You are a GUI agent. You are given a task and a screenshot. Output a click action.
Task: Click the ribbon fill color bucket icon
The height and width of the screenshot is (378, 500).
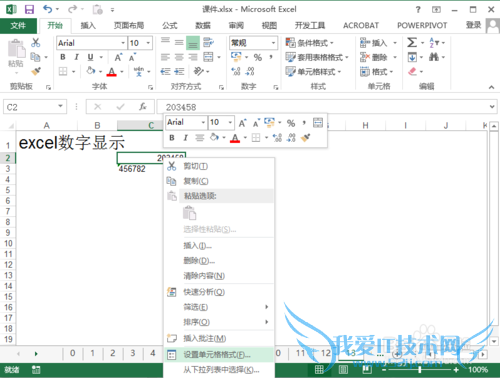(x=91, y=71)
